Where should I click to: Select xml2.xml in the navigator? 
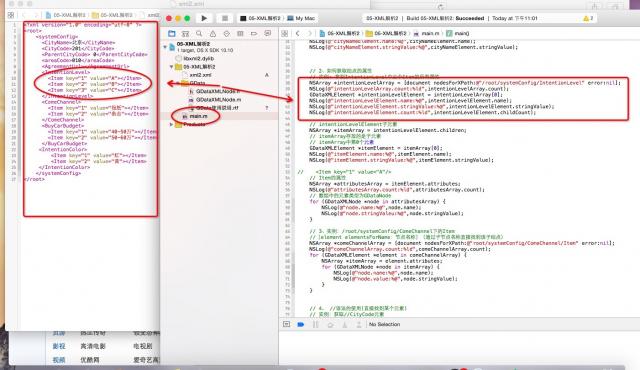click(197, 75)
